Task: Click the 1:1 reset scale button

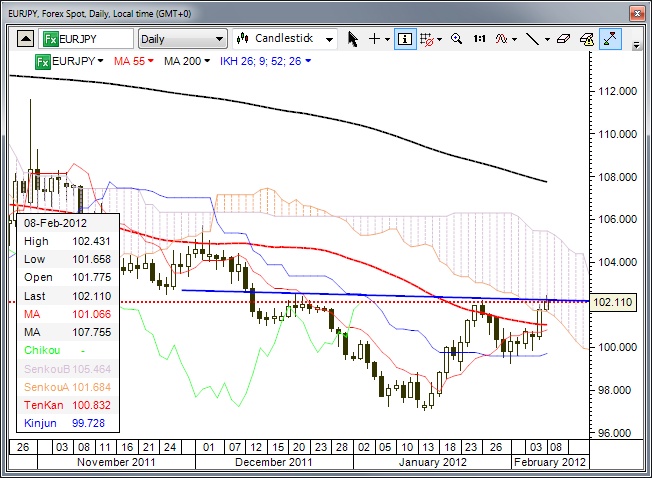Action: click(x=479, y=39)
